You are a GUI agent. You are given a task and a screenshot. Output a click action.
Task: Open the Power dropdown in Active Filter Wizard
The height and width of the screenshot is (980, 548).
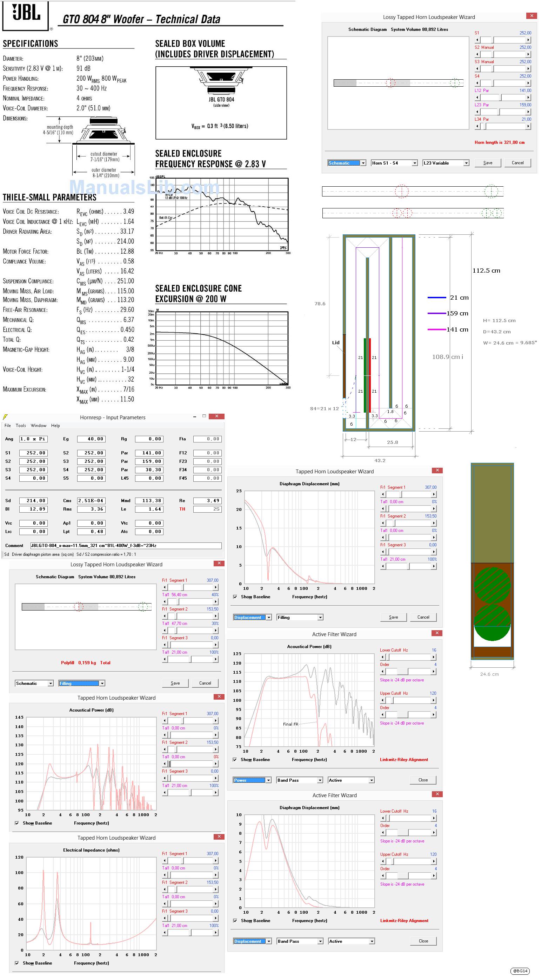pyautogui.click(x=253, y=780)
